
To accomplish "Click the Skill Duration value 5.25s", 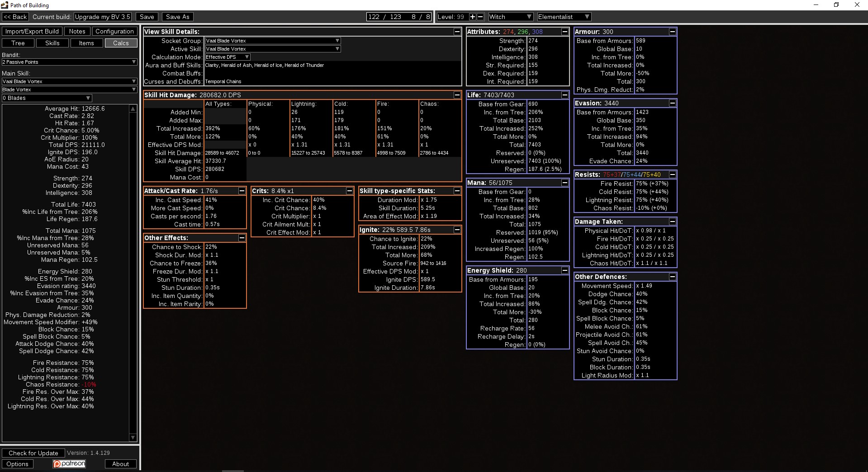I will 428,208.
